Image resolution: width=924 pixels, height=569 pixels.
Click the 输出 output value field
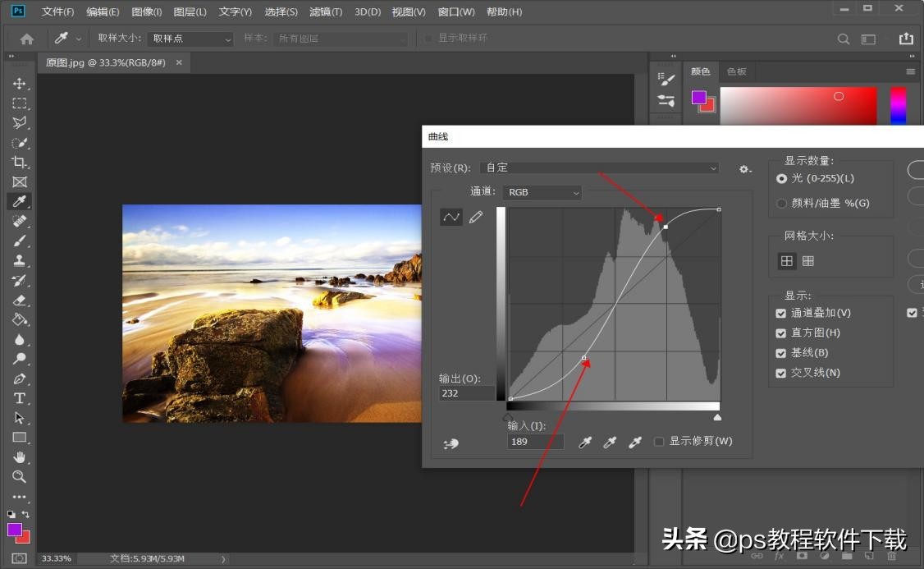[467, 393]
